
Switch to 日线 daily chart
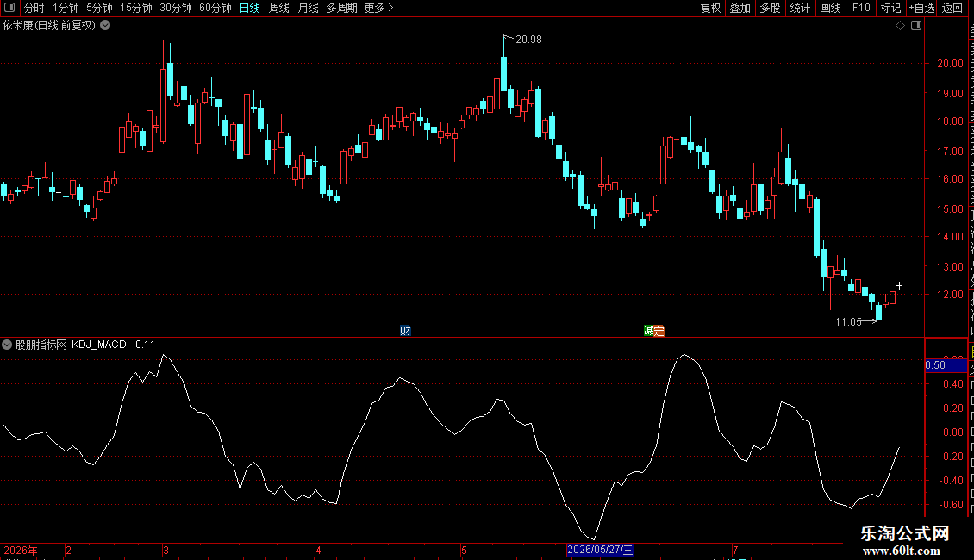click(x=250, y=8)
